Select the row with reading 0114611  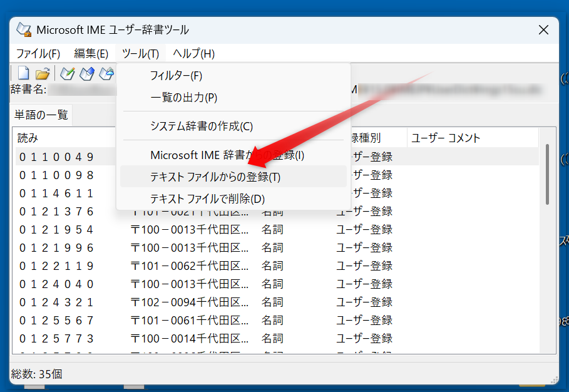(x=277, y=193)
